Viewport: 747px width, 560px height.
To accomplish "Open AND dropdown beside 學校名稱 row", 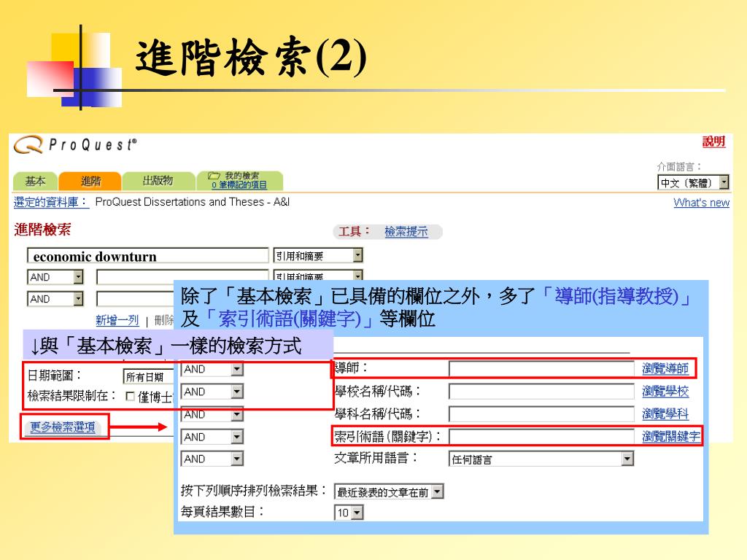I will (x=212, y=392).
